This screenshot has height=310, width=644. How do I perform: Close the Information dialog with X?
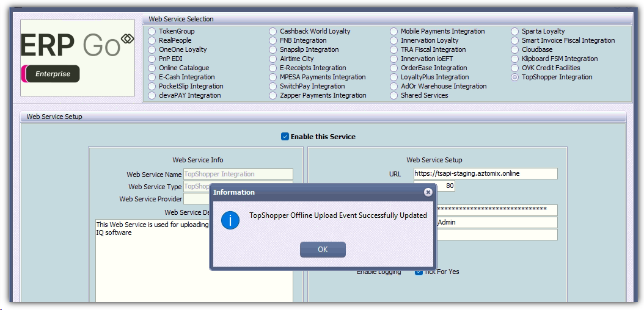[x=428, y=192]
